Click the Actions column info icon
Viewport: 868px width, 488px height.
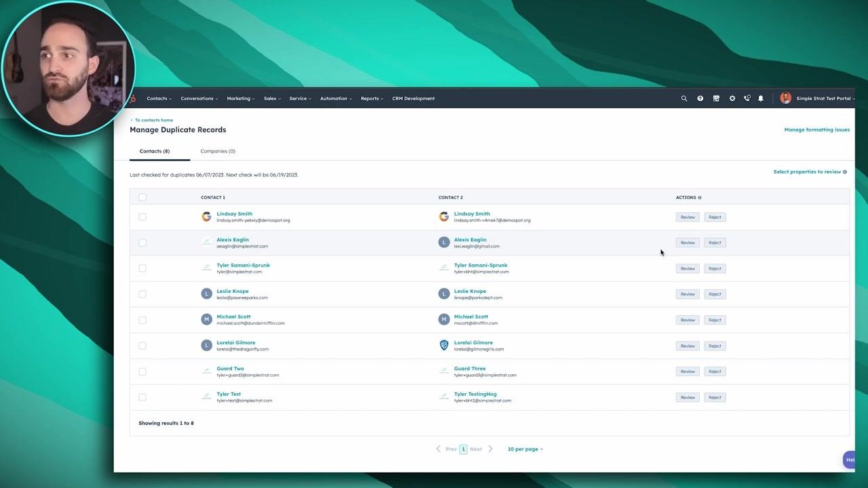click(700, 197)
